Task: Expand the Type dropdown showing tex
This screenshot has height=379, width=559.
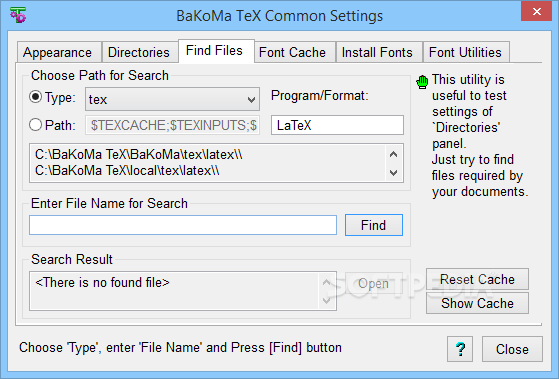Action: pyautogui.click(x=172, y=99)
